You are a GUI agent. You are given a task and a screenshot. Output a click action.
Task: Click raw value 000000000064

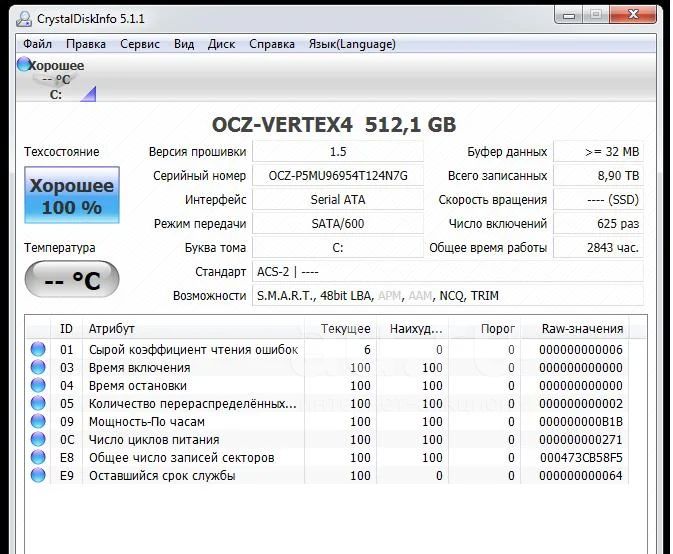581,475
